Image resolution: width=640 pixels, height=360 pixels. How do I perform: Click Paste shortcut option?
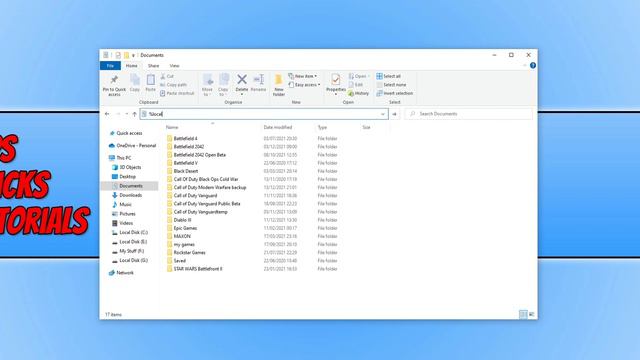click(x=178, y=93)
